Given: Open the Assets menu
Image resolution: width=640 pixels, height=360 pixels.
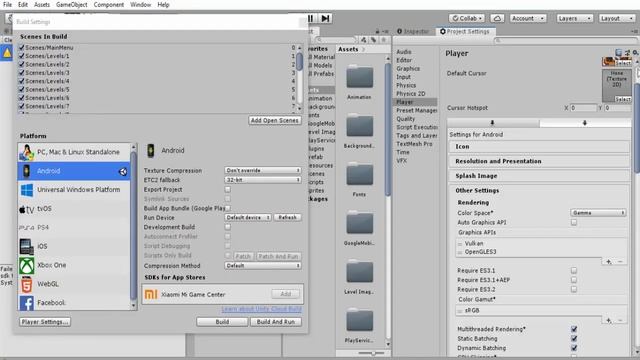Looking at the screenshot, I should pos(42,5).
